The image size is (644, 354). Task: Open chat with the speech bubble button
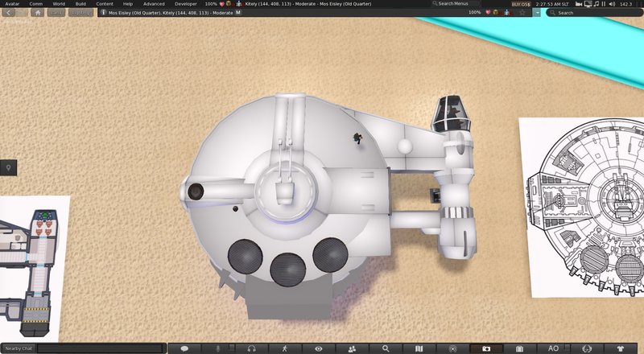coord(184,348)
